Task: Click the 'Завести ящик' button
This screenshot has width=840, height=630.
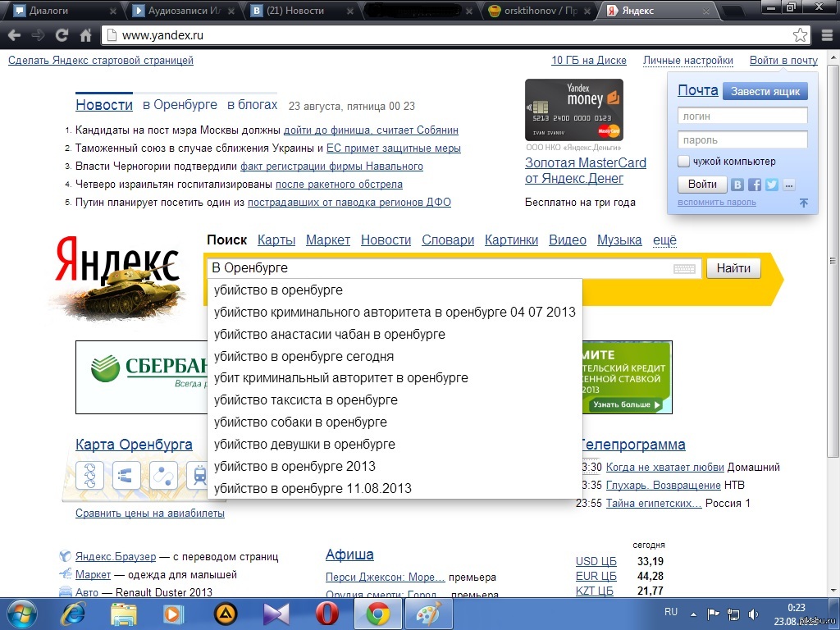Action: (765, 92)
